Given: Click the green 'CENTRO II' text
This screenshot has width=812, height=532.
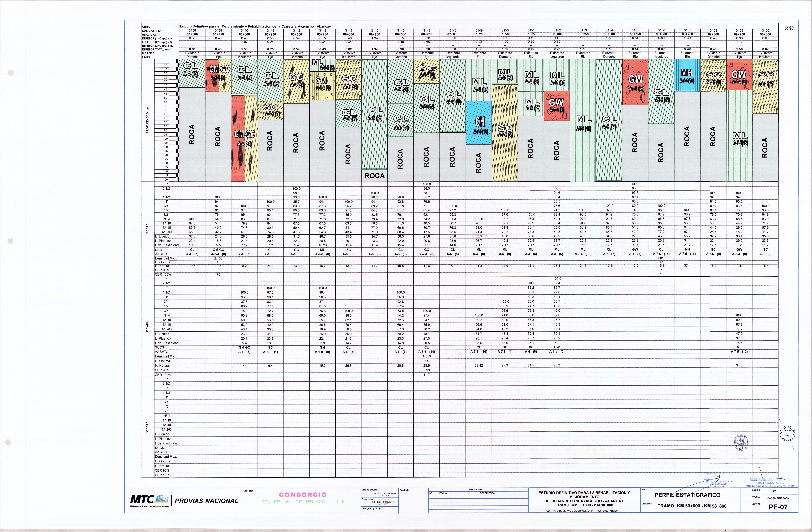Looking at the screenshot, I should pos(303,502).
